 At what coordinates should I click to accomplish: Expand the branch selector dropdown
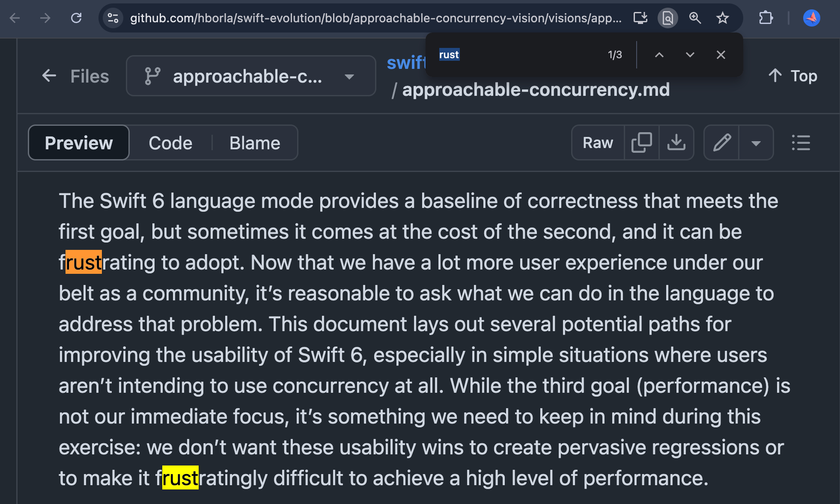(251, 76)
